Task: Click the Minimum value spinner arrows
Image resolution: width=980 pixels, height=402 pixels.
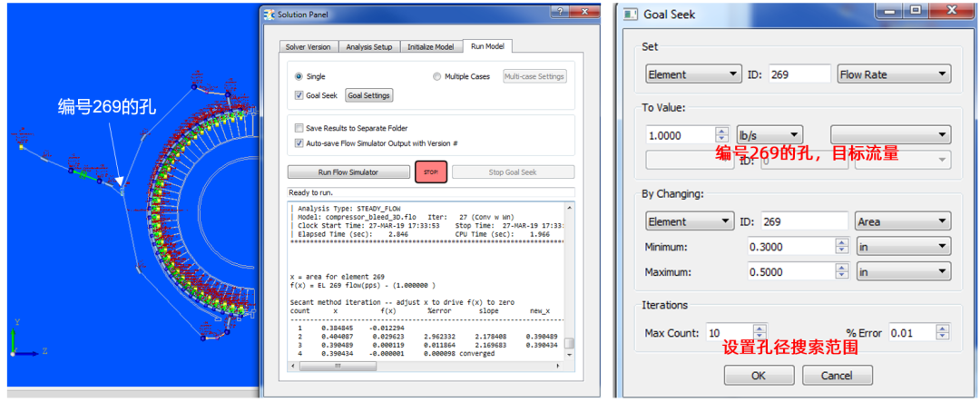Action: [841, 246]
